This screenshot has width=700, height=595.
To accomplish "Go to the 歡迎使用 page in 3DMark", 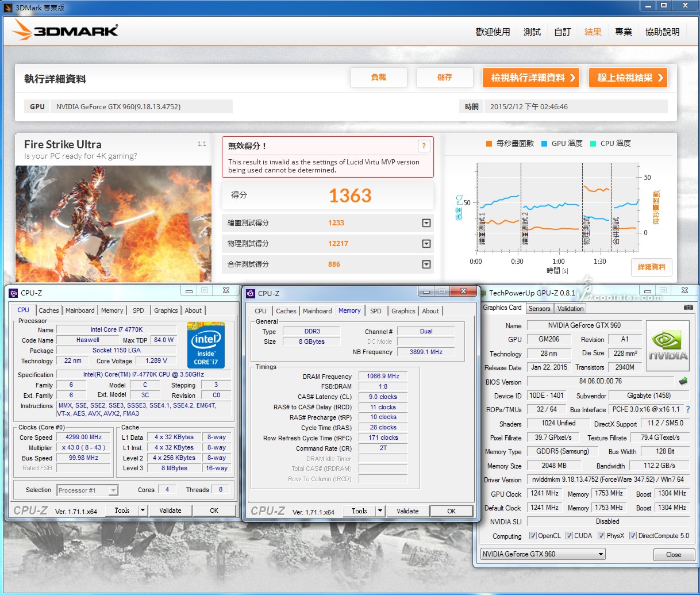I will (x=493, y=32).
